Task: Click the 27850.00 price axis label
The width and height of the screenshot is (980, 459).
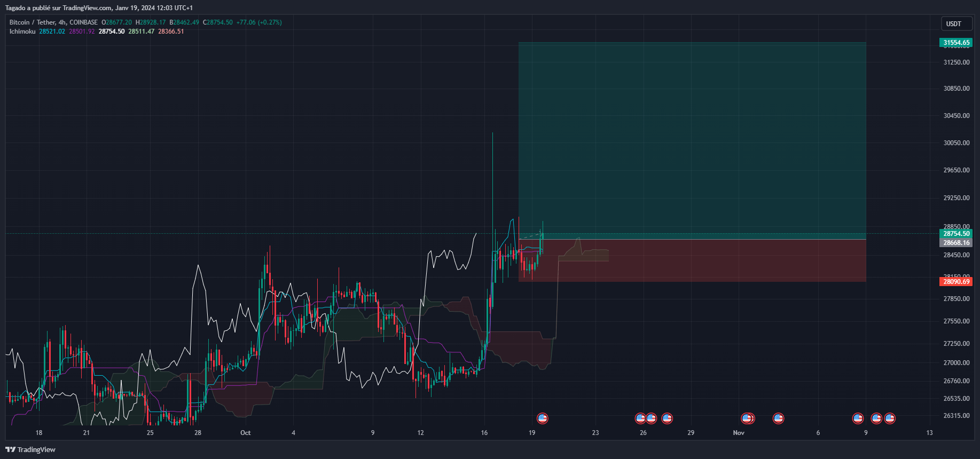Action: [957, 299]
